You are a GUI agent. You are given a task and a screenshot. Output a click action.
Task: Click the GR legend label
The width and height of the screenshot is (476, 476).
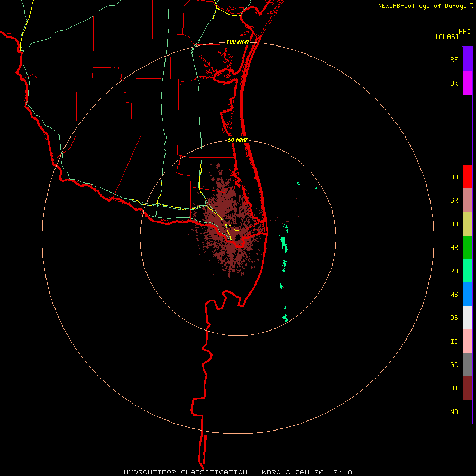tap(454, 200)
